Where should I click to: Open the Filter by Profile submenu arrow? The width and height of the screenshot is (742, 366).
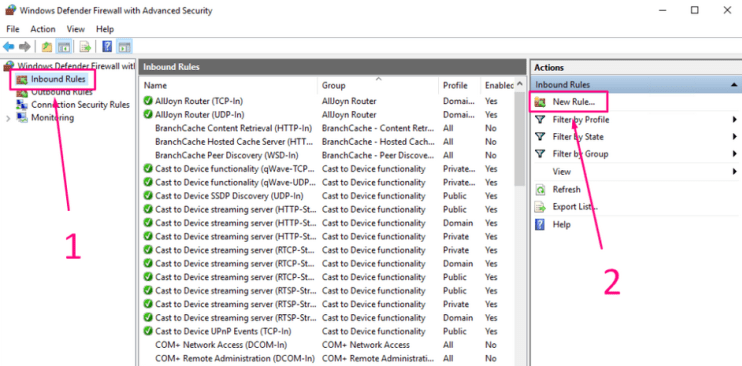coord(734,119)
